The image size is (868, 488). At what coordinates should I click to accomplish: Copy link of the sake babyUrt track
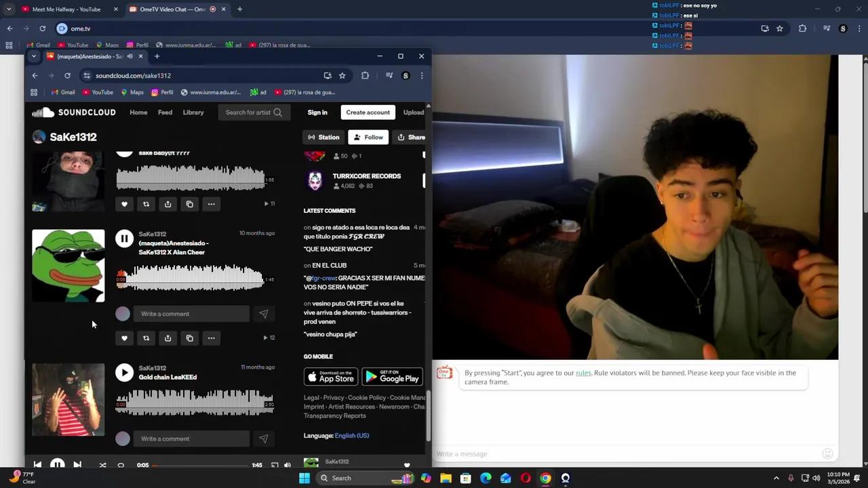click(x=189, y=204)
